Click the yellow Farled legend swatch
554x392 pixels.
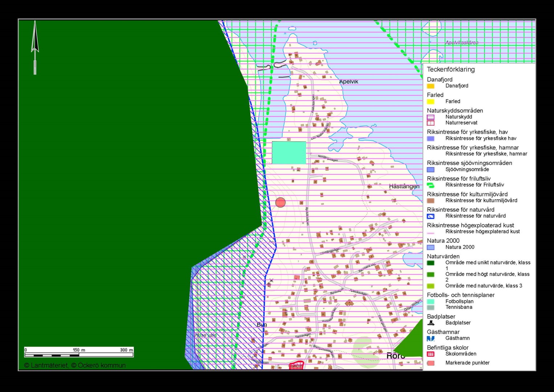(x=431, y=102)
